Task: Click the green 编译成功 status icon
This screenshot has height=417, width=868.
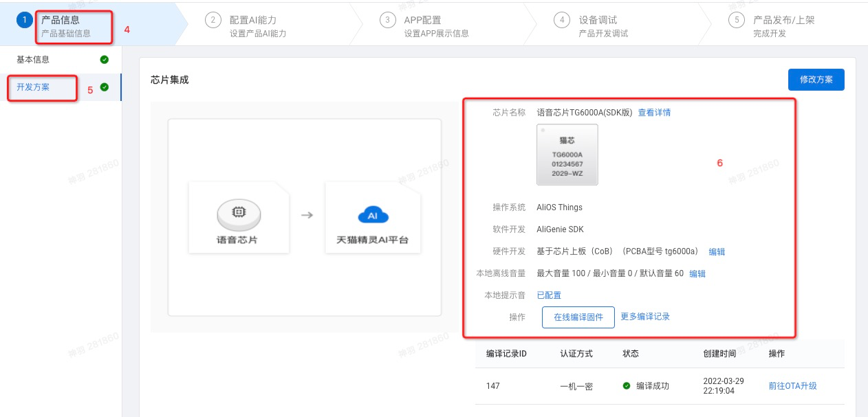Action: (627, 386)
